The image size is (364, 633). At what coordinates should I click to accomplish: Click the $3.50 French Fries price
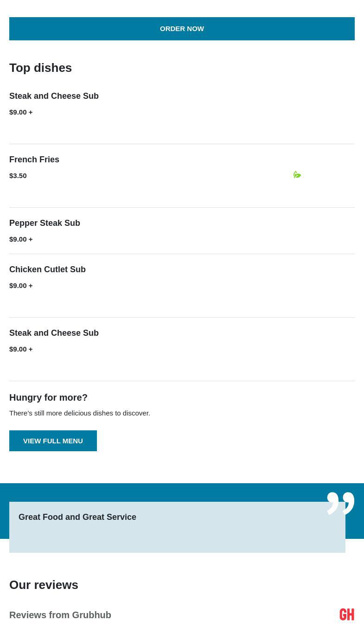pyautogui.click(x=18, y=176)
